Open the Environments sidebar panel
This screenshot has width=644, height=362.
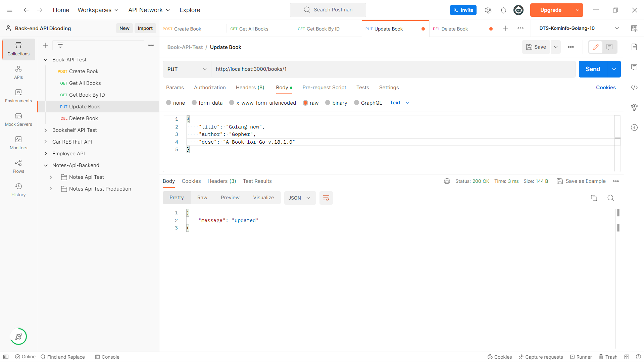click(x=18, y=96)
